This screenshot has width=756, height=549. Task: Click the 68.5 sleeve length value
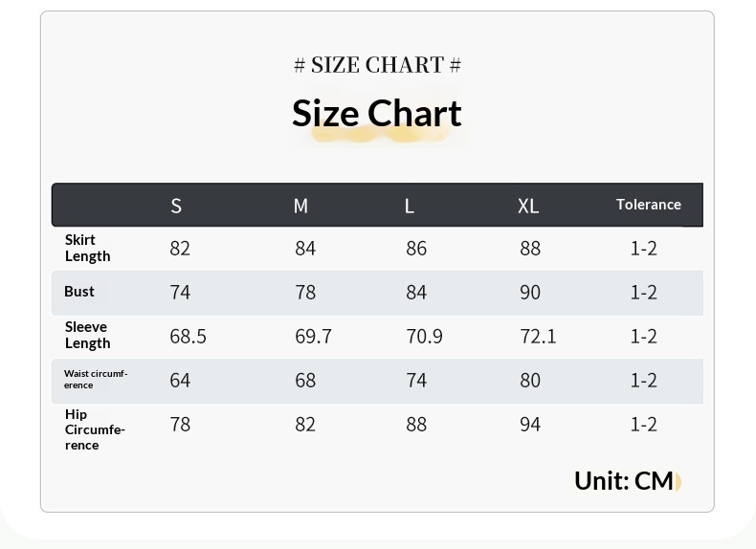point(188,336)
